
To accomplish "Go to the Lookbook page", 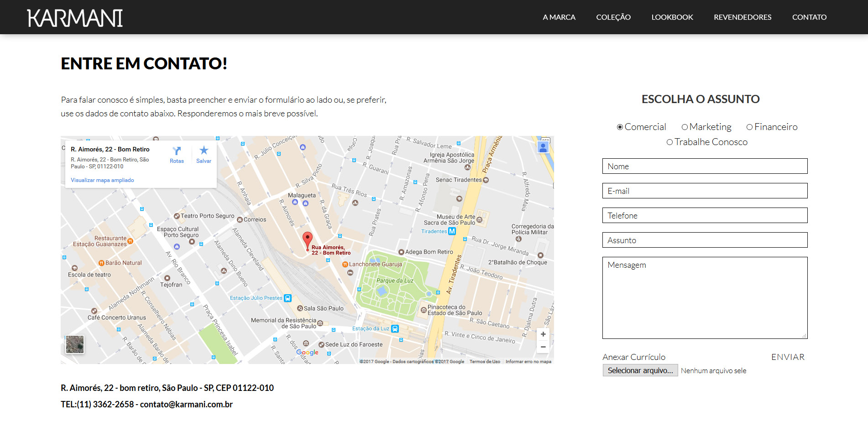I will [x=672, y=17].
